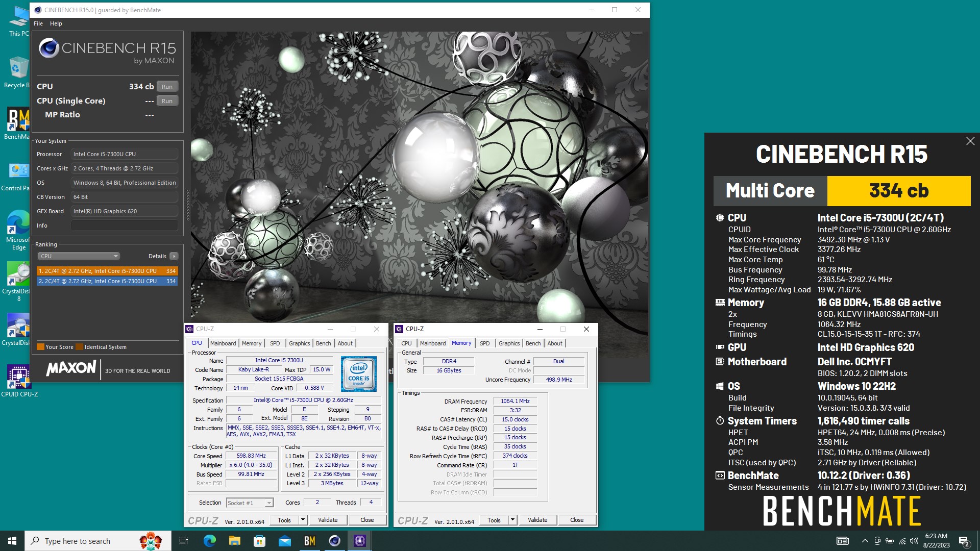Viewport: 980px width, 551px height.
Task: Open Microsoft Store from taskbar
Action: tap(259, 541)
